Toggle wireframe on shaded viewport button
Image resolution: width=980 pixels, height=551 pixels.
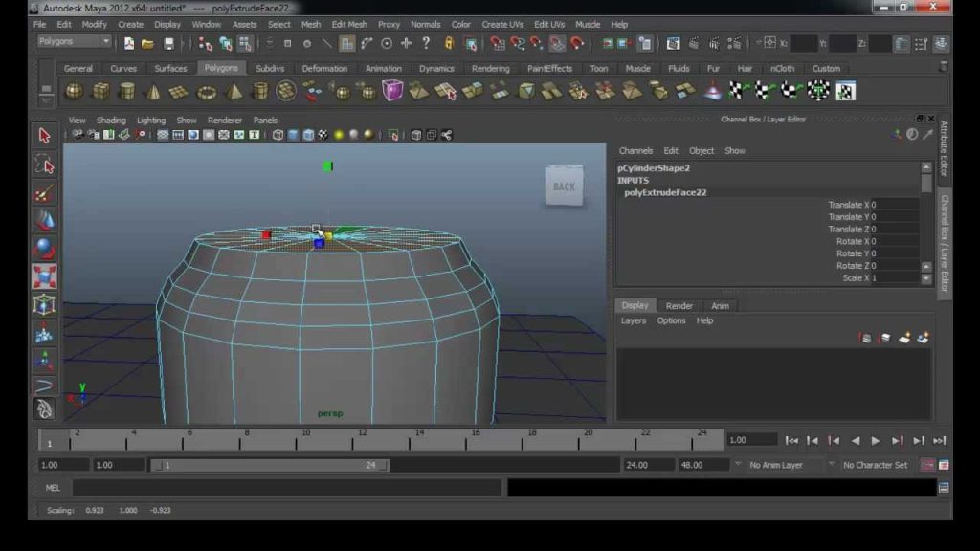[308, 135]
